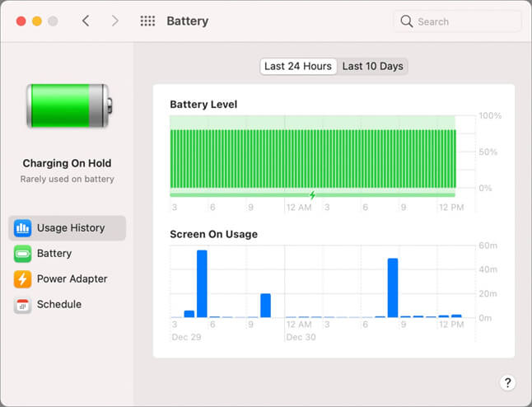Click the yellow minimize window button
Viewport: 532px width, 407px height.
tap(36, 21)
